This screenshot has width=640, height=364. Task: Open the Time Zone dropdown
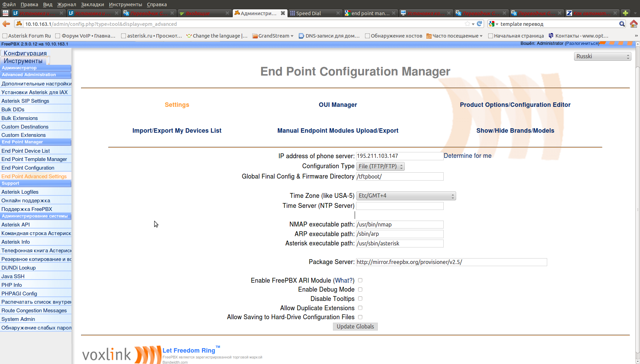(406, 195)
